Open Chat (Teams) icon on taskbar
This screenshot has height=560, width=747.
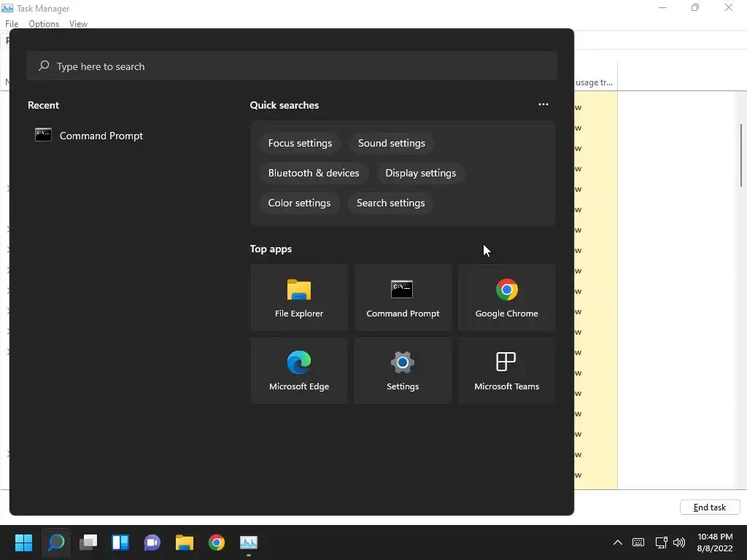point(152,542)
